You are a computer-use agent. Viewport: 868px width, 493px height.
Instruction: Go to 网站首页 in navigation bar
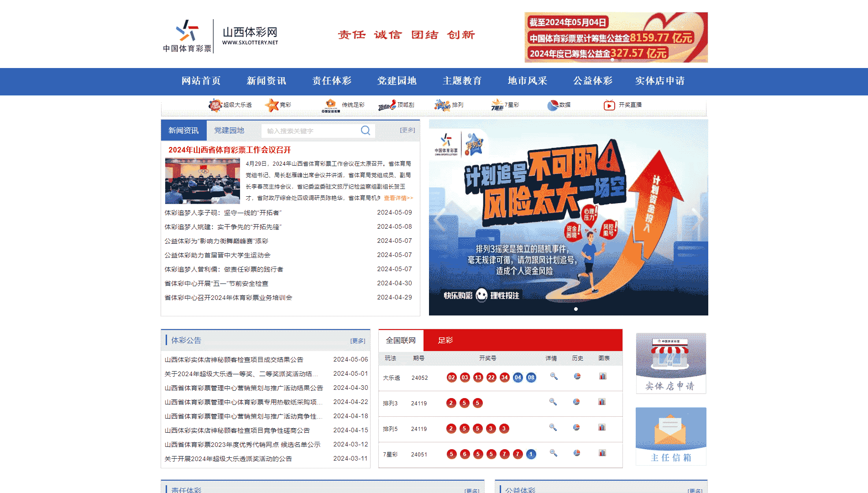[x=201, y=81]
